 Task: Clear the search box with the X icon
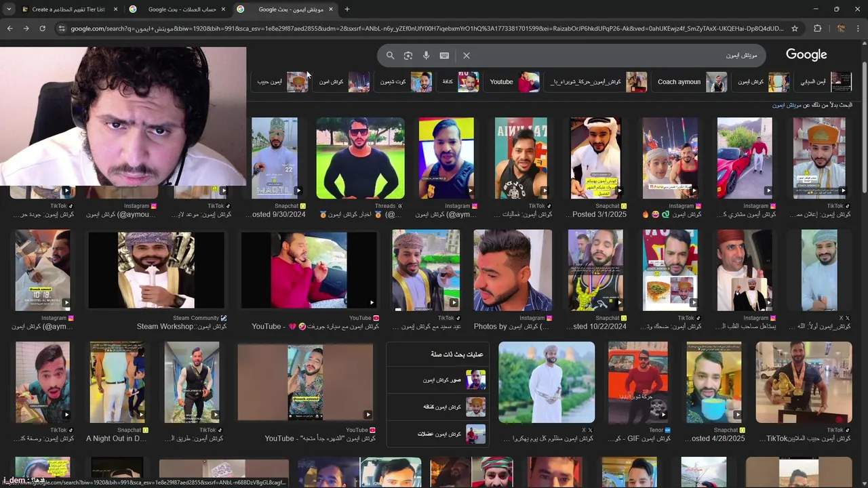pos(467,56)
